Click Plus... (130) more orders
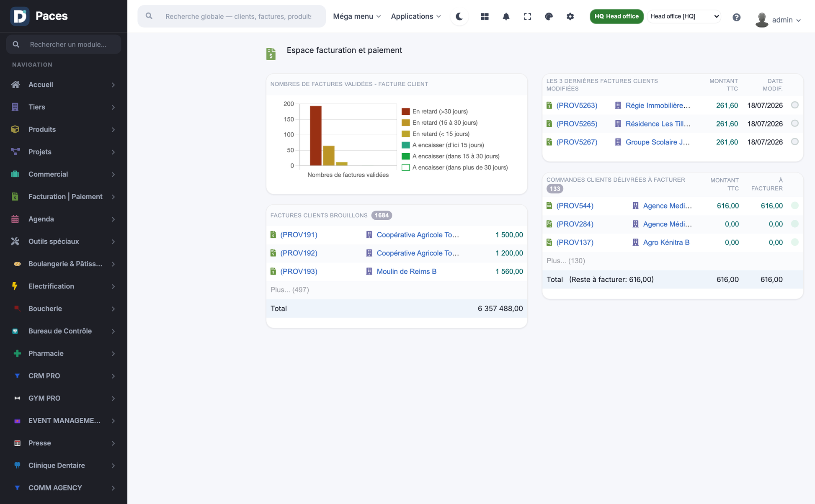 [565, 261]
